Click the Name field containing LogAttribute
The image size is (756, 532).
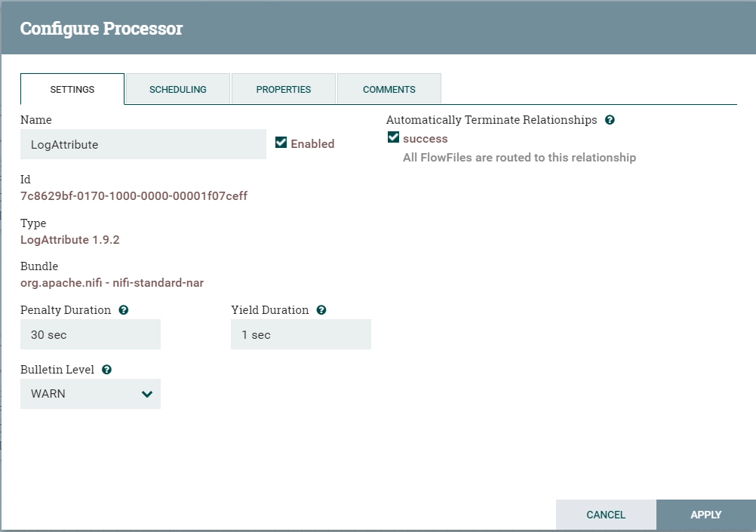click(143, 144)
